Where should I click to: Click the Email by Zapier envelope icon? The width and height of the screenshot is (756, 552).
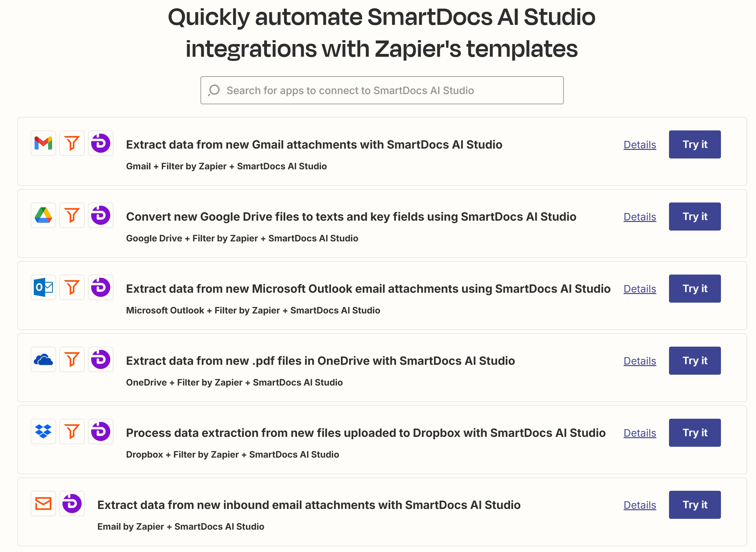43,504
